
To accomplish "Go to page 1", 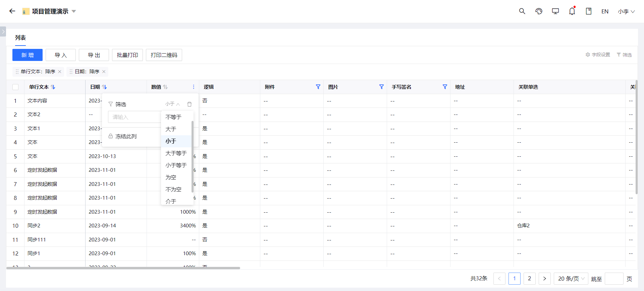I will (515, 279).
